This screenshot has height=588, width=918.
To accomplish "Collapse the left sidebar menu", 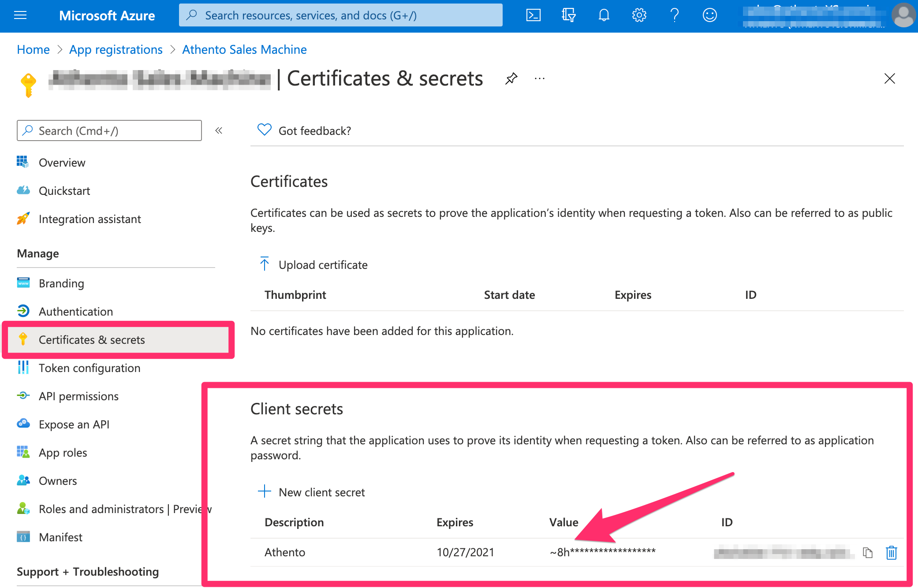I will click(219, 130).
